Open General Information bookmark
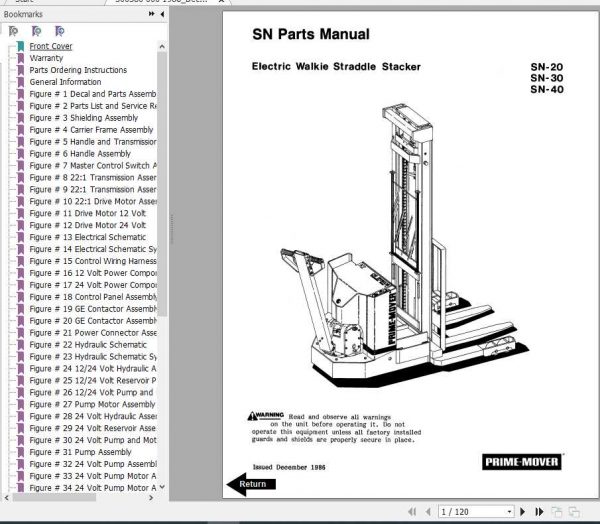This screenshot has height=524, width=600. tap(65, 82)
